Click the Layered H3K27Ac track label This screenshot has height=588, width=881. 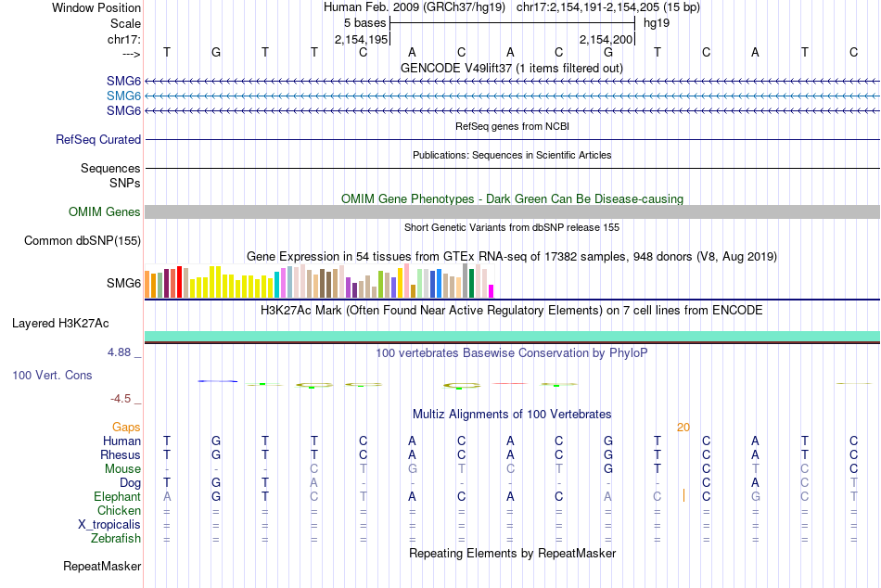[x=60, y=324]
